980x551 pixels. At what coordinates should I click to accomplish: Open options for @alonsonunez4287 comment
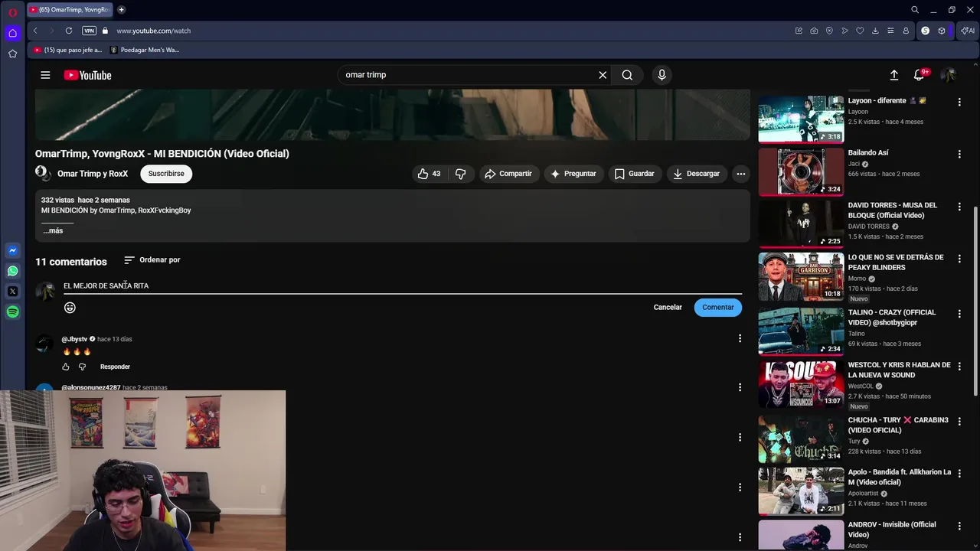pos(740,387)
